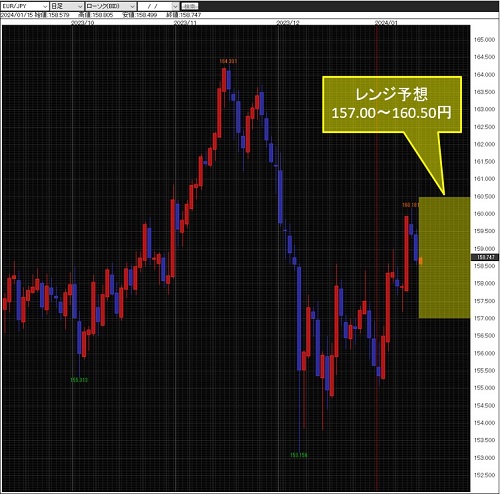
Task: Click the 2023/11 date axis label
Action: coord(185,23)
